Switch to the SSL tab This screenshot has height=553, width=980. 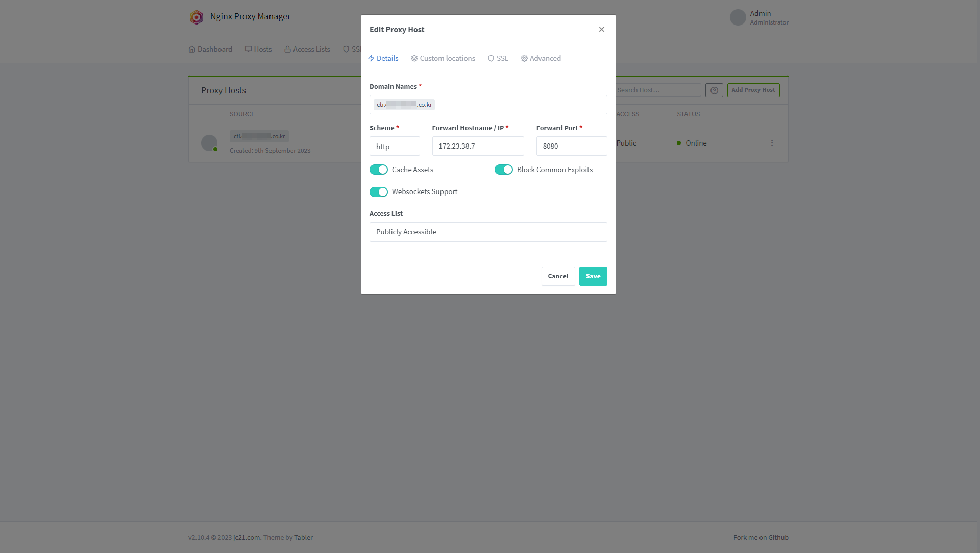(x=498, y=58)
